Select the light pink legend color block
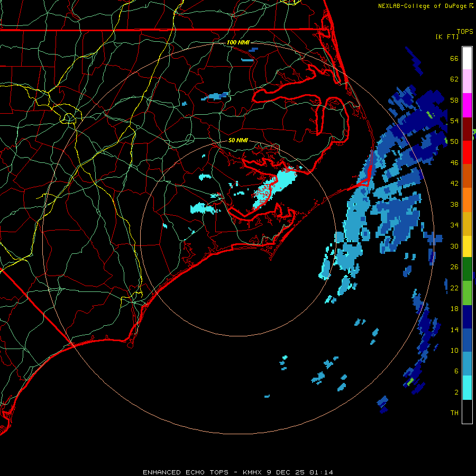The width and height of the screenshot is (476, 476). (467, 81)
